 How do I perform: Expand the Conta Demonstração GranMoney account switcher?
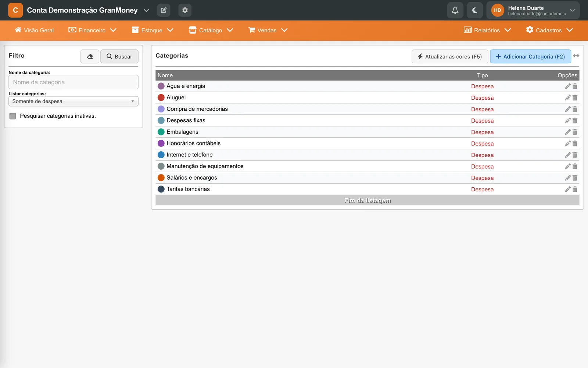pyautogui.click(x=146, y=10)
